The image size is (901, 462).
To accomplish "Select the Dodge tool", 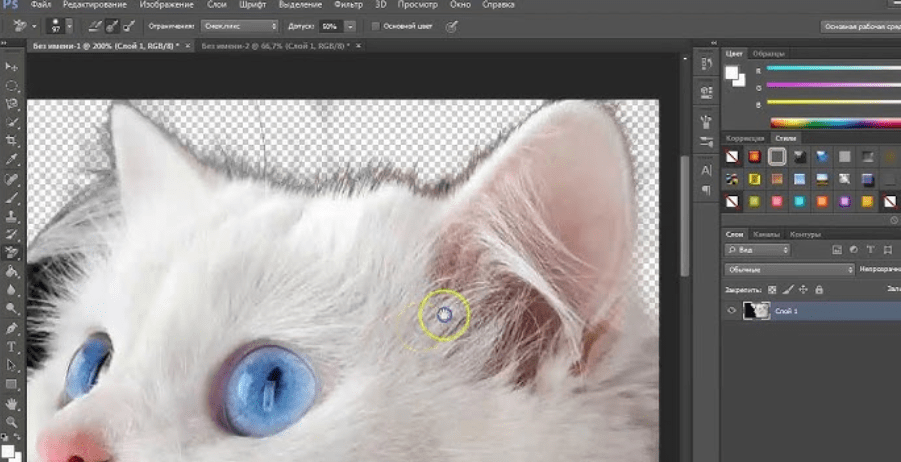I will pyautogui.click(x=11, y=309).
